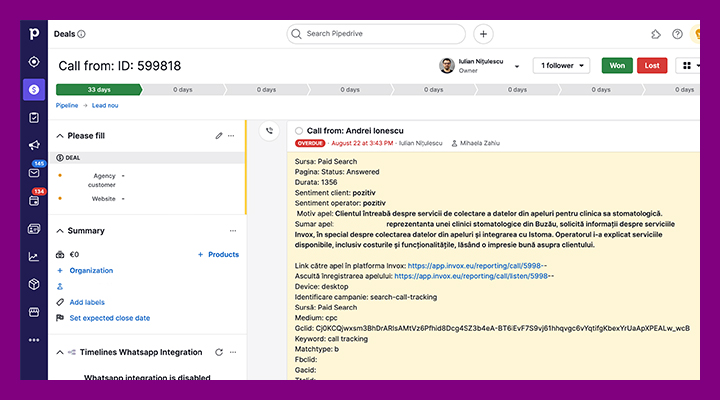Open the help question mark icon
Viewport: 720px width, 400px height.
pyautogui.click(x=677, y=34)
